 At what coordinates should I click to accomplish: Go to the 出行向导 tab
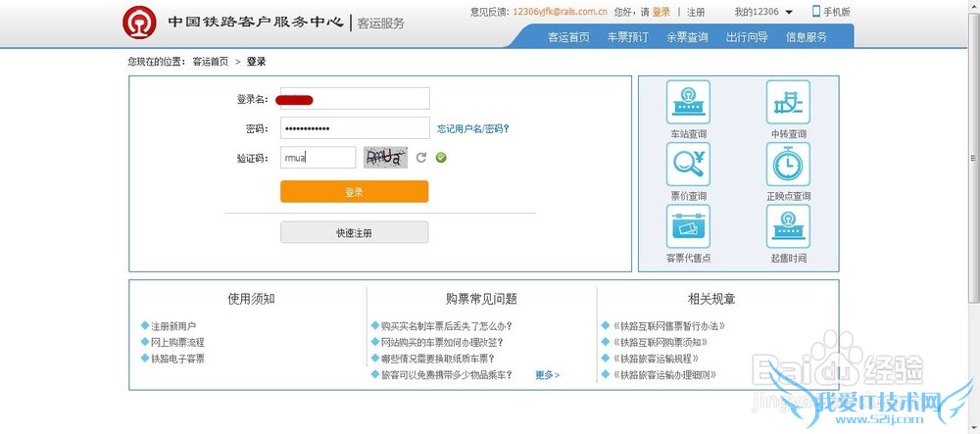point(747,37)
